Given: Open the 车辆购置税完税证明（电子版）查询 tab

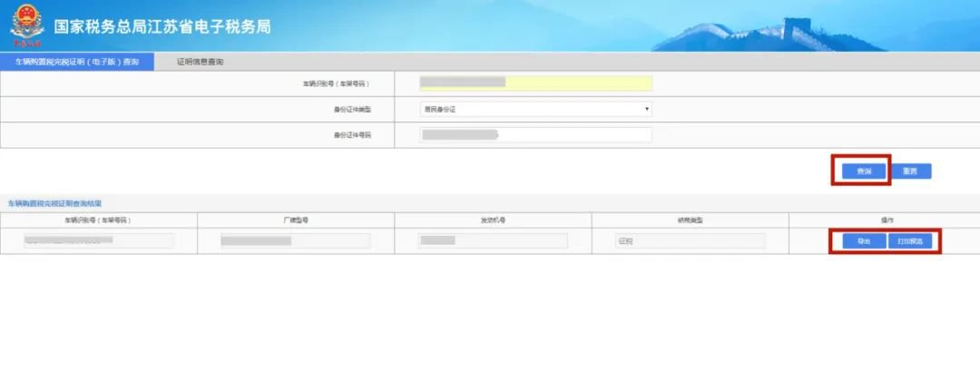Looking at the screenshot, I should (x=77, y=62).
